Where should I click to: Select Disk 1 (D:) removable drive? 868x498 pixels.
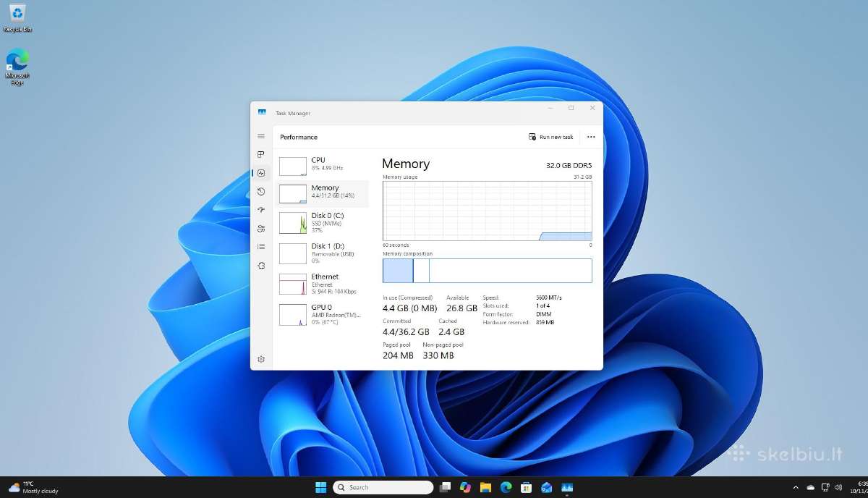322,253
